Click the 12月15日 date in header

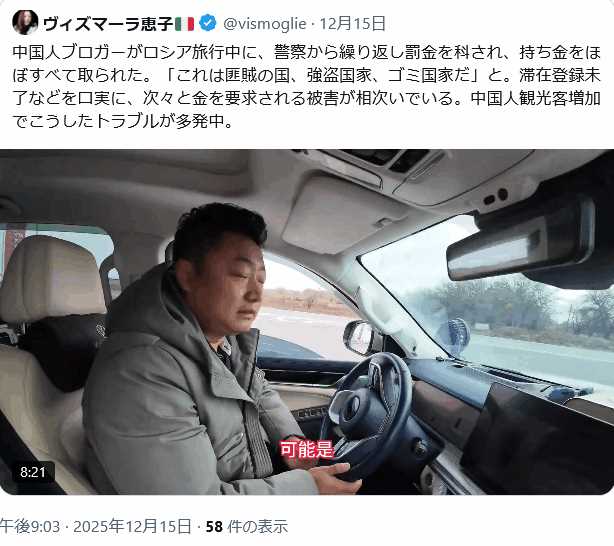(353, 24)
